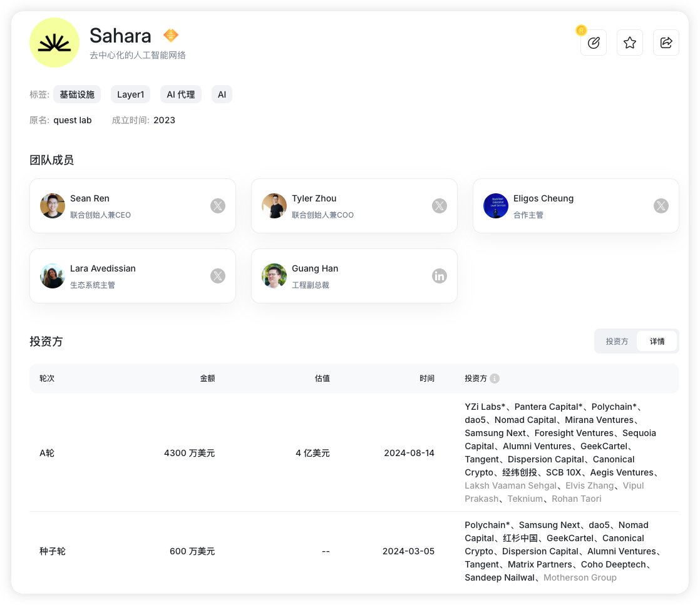Click the 轮次 column header

click(x=47, y=379)
